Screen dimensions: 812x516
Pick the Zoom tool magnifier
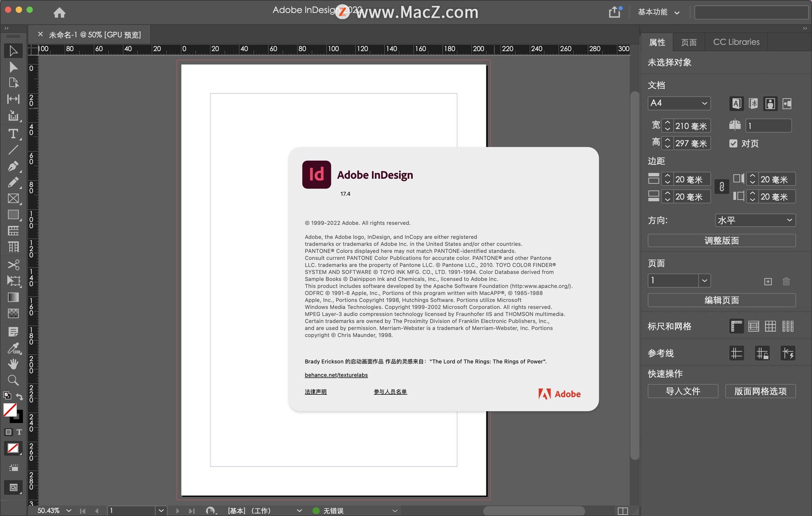13,380
